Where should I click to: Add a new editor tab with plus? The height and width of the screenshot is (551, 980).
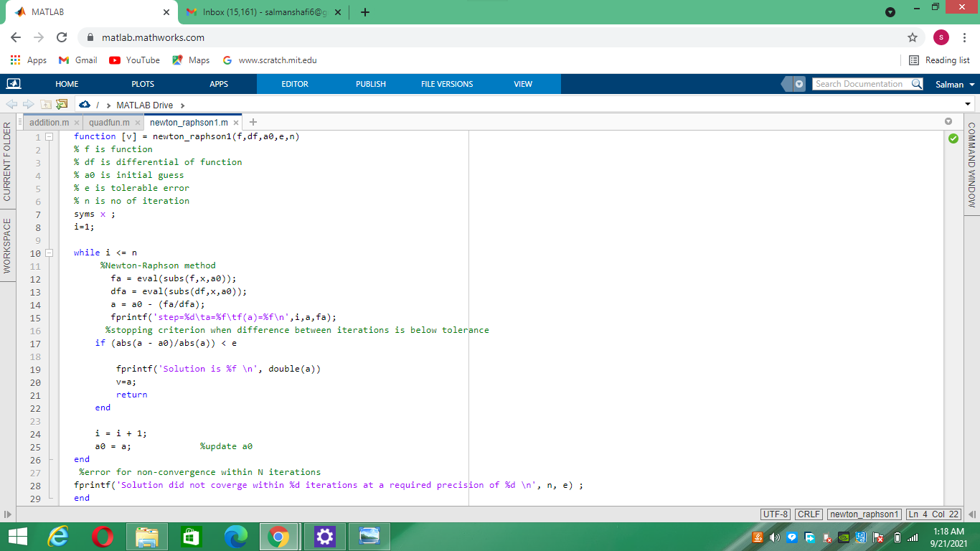(253, 123)
